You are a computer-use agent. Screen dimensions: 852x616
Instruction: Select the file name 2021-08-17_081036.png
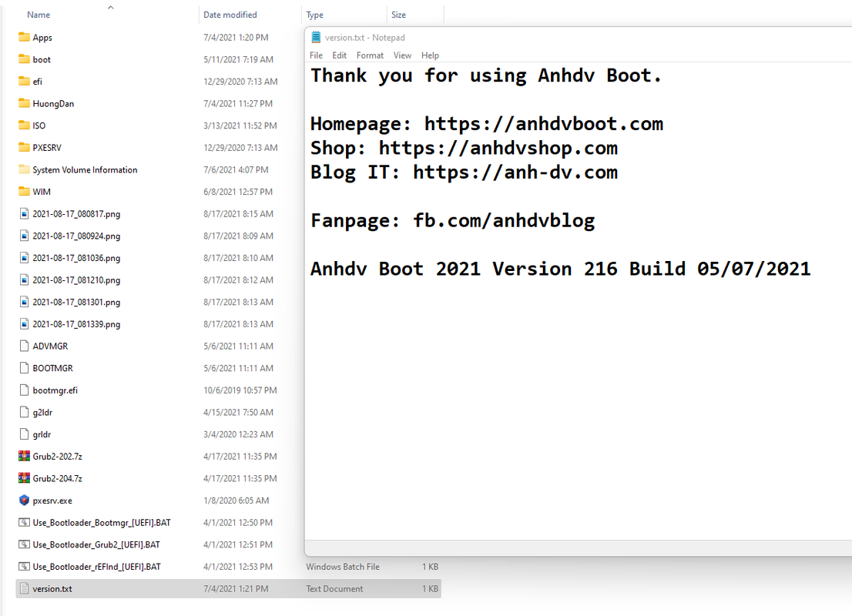pos(76,258)
